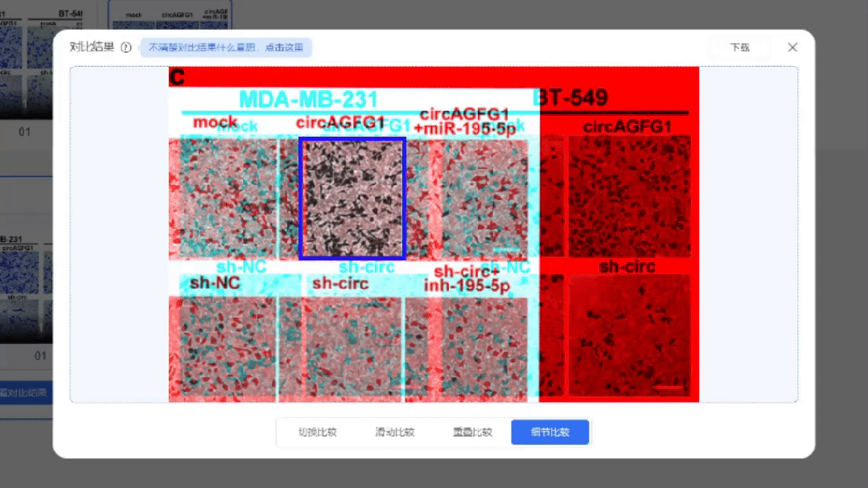Select the top-center thumbnail behind the dialog
Screen dimensions: 868x488
click(170, 15)
